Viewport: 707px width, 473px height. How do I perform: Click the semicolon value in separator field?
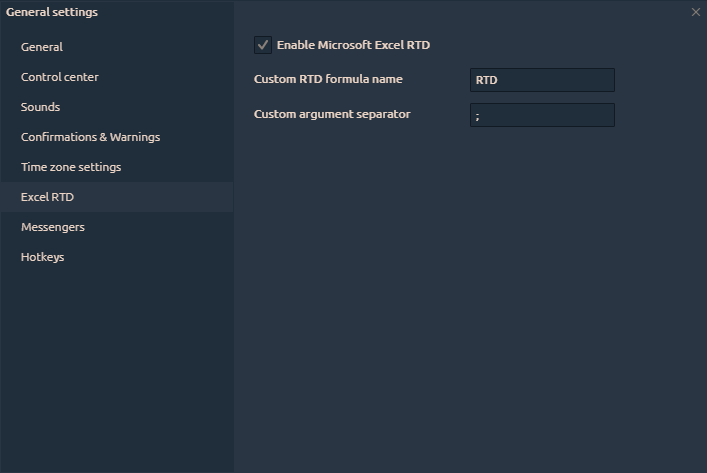[478, 116]
